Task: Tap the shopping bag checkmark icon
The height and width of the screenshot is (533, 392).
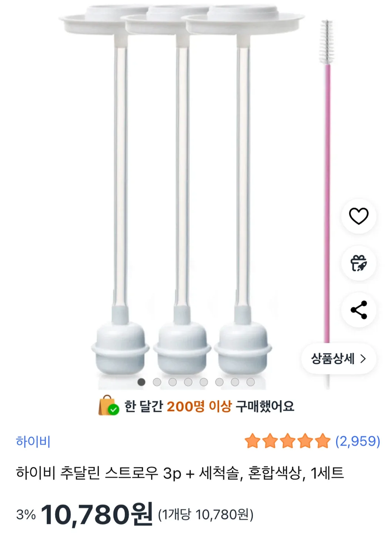Action: click(108, 406)
